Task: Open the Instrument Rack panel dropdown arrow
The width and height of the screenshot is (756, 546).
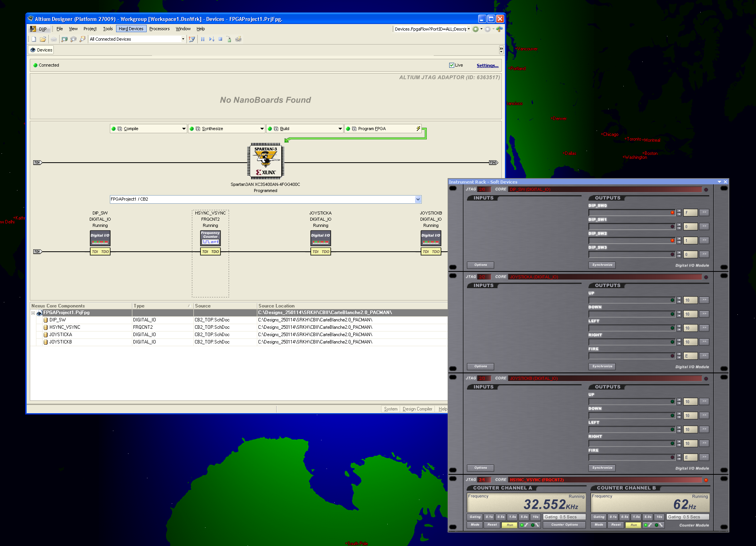Action: (x=719, y=182)
